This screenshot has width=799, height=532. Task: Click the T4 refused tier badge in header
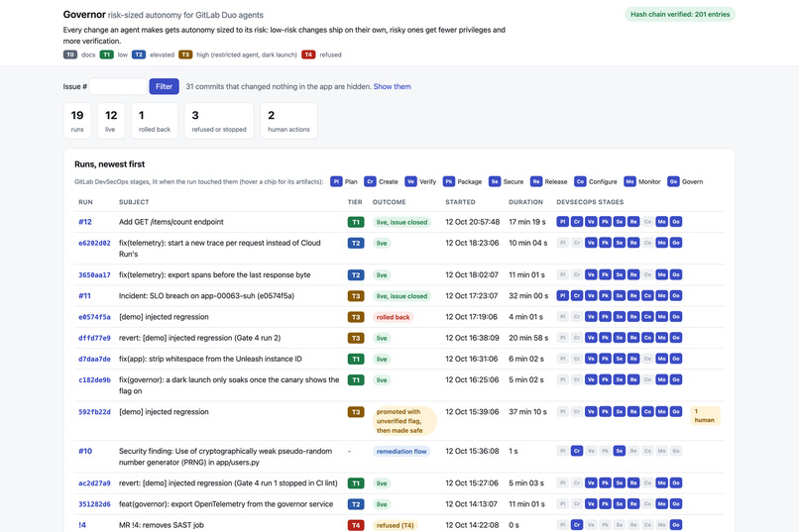point(308,54)
